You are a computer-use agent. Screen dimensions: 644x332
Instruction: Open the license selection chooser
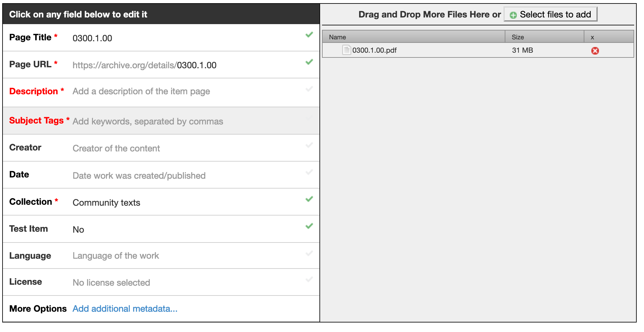(111, 282)
